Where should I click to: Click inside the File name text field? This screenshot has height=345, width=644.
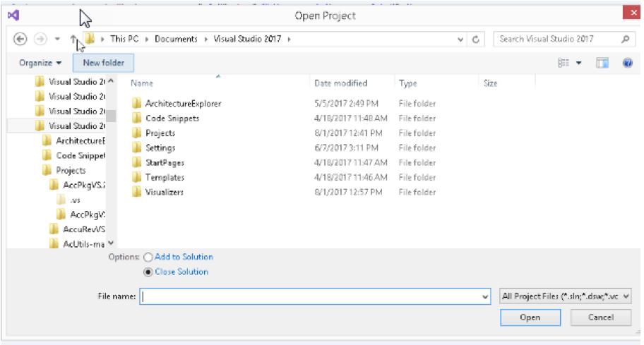[x=311, y=297]
